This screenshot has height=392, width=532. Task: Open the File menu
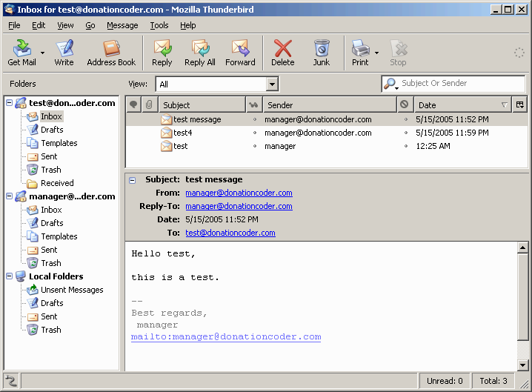[x=14, y=25]
